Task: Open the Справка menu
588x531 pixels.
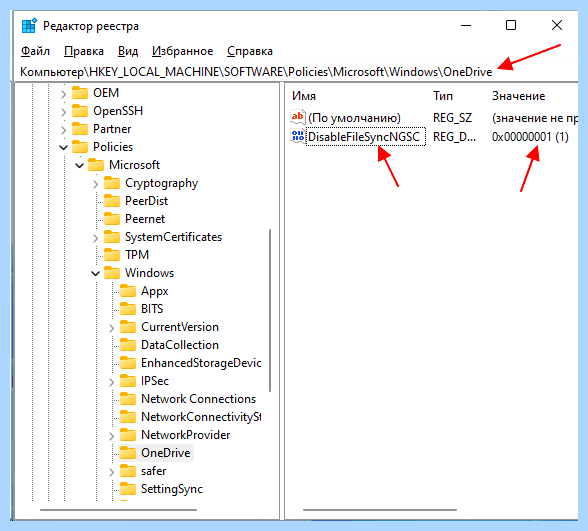Action: (x=250, y=51)
